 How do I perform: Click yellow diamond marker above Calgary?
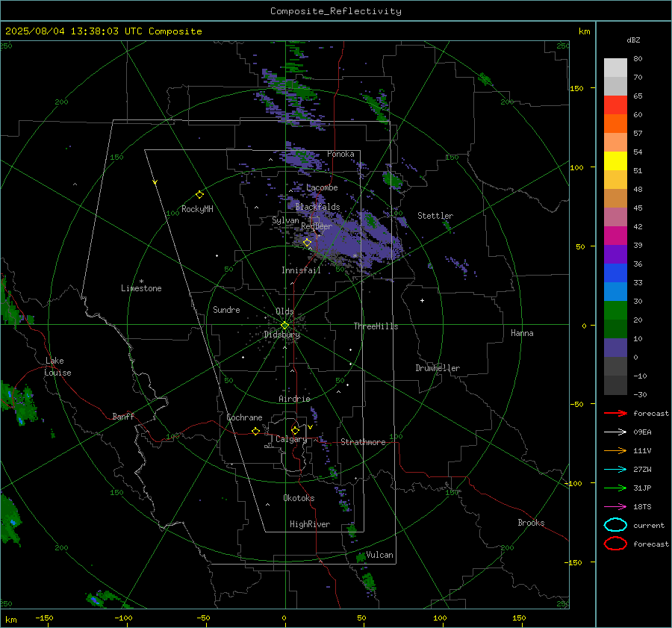pyautogui.click(x=295, y=430)
